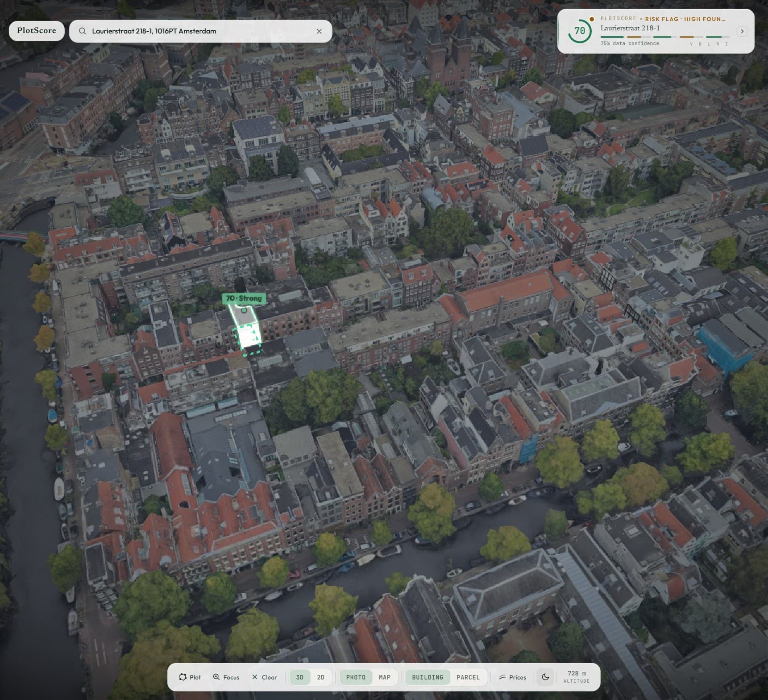768x700 pixels.
Task: Click into the address search field
Action: tap(201, 31)
